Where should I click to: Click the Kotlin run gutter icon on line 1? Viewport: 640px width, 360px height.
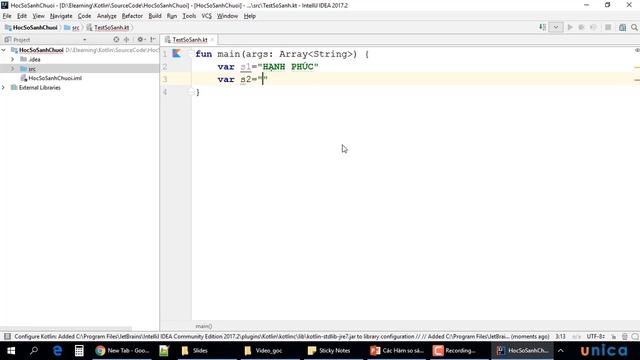coord(176,53)
